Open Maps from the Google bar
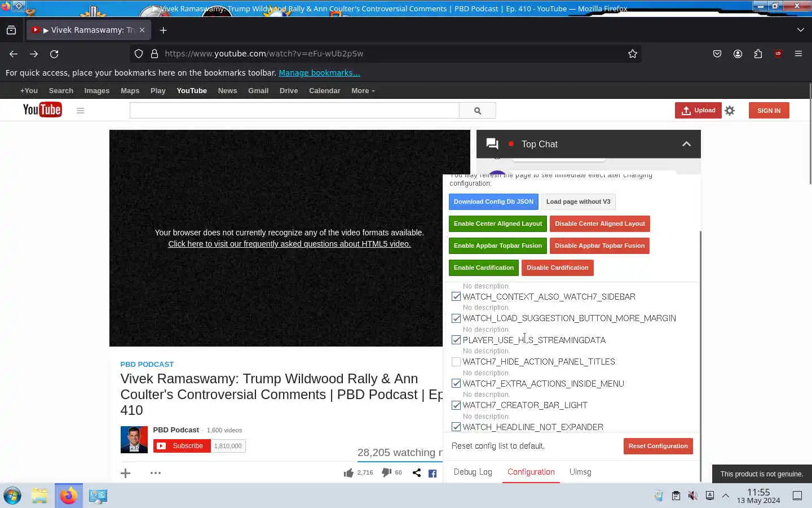Screen dimensions: 812x508 (x=130, y=90)
